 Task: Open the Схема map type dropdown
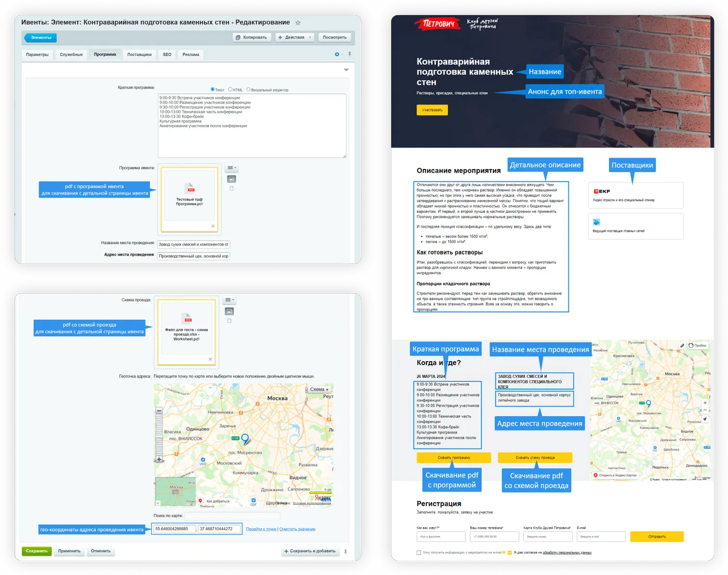319,389
